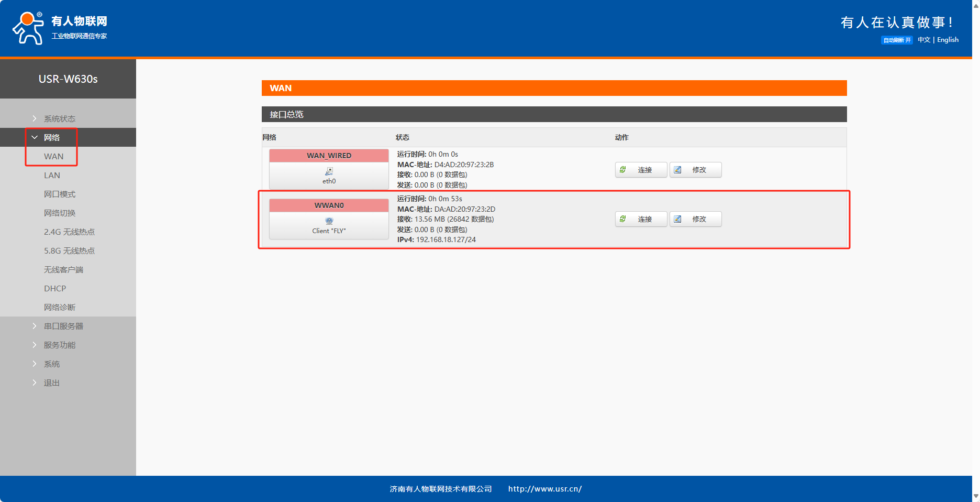Click the WWAN0 uptime 0h 0m 53s
This screenshot has width=980, height=502.
click(445, 199)
